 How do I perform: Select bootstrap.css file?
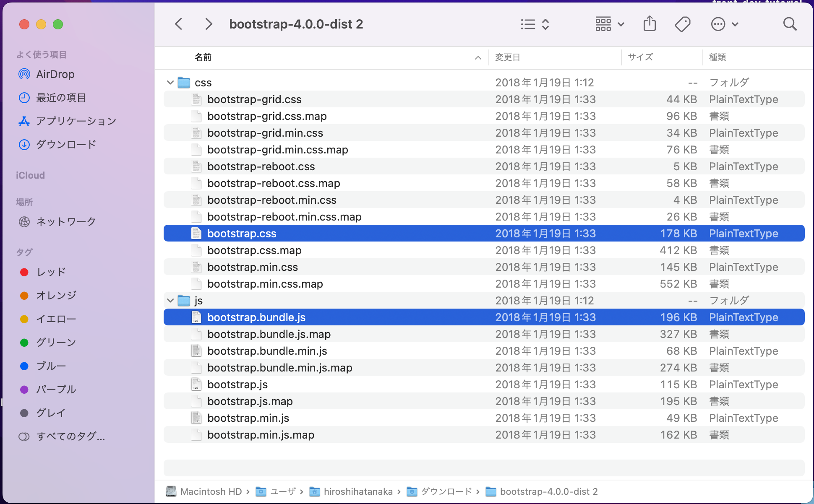click(241, 234)
